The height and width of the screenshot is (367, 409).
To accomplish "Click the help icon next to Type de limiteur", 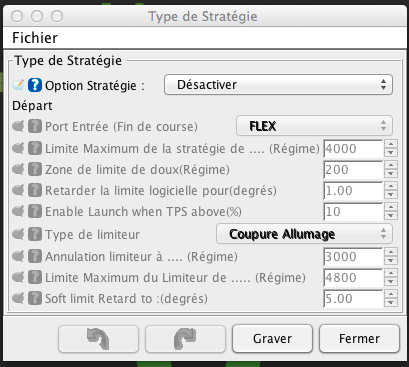I will (x=35, y=234).
